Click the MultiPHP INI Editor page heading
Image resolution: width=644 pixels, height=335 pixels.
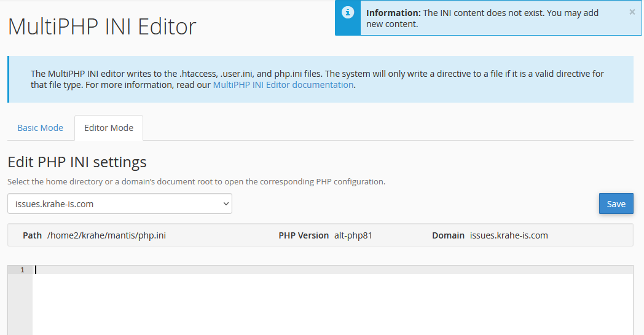[x=102, y=26]
